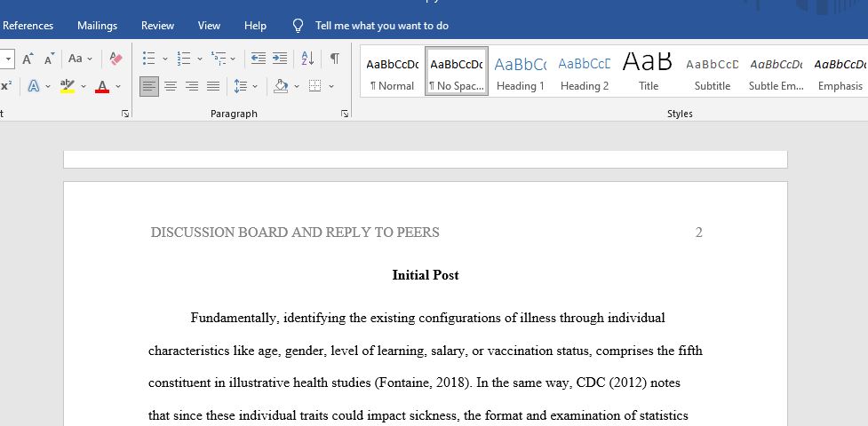Click the text CDC (2012)

coord(611,383)
